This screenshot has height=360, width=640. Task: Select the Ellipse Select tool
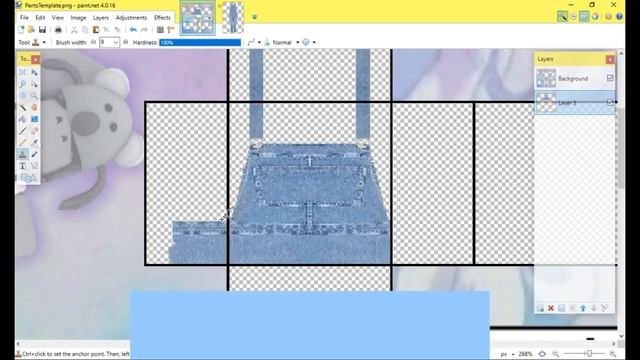coord(22,96)
